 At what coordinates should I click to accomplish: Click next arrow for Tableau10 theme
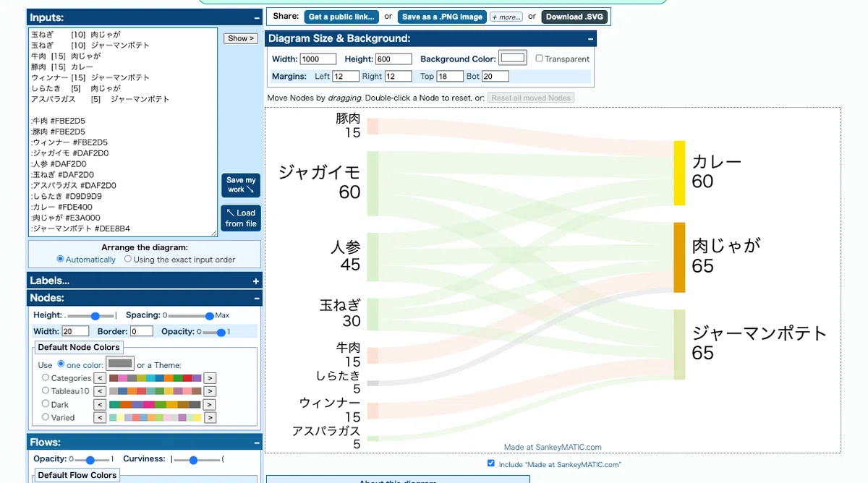pos(210,391)
